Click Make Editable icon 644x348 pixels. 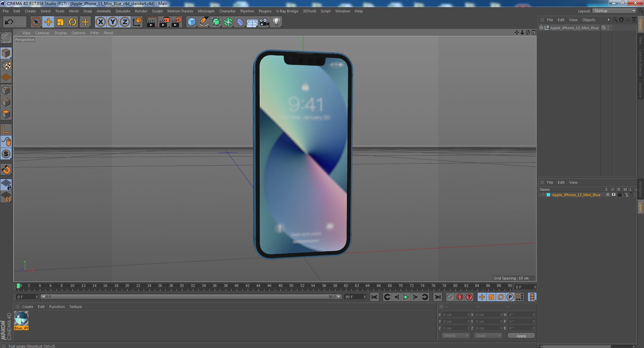pos(6,38)
